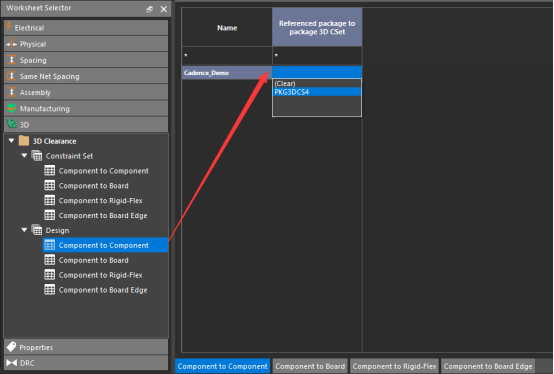Click the Referenced package to package 3D CSet header
The width and height of the screenshot is (554, 374).
317,27
